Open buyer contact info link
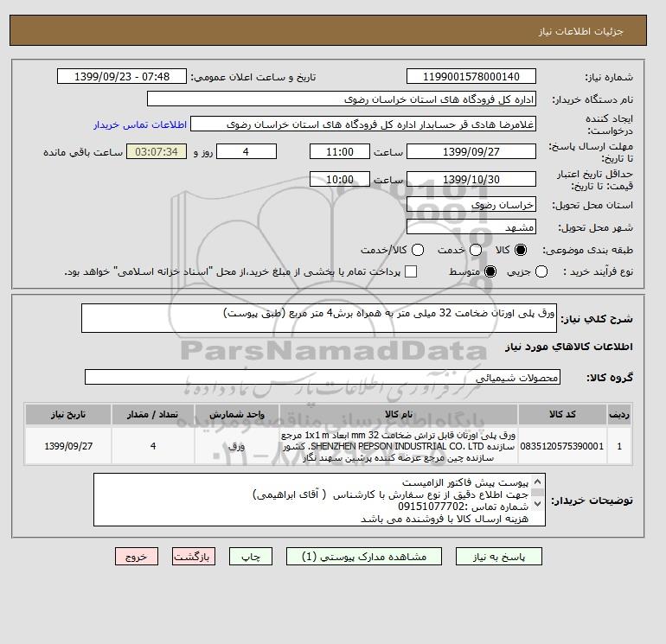 tap(140, 124)
